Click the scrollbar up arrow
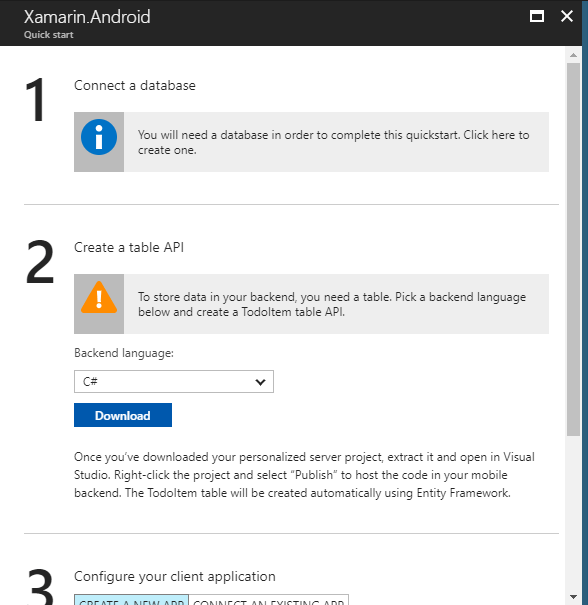Screen dimensions: 588x605 (573, 55)
